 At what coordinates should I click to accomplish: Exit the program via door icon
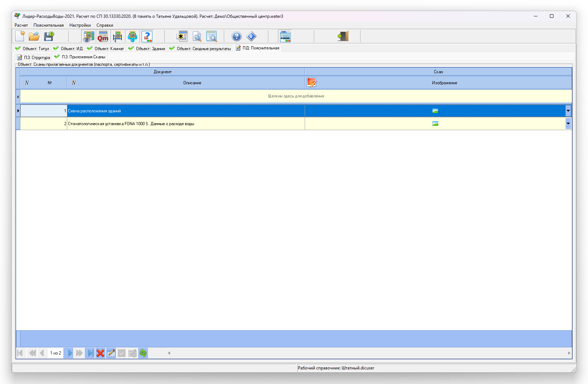tap(343, 36)
